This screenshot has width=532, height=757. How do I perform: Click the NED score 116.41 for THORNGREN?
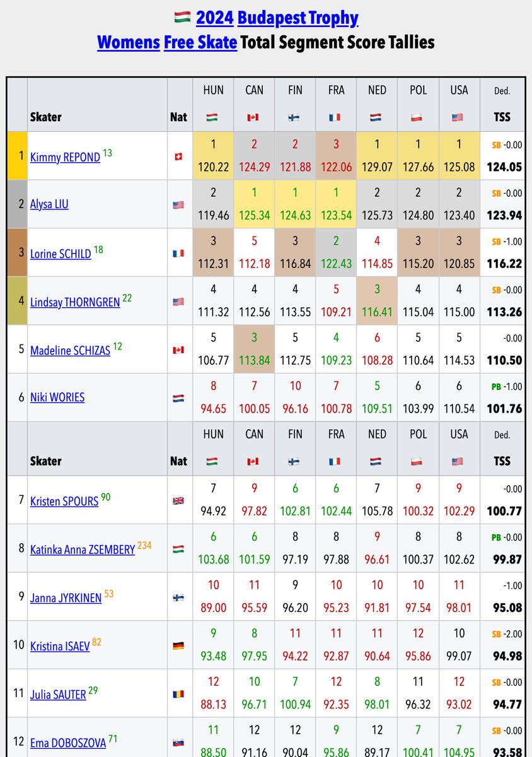pos(377,312)
